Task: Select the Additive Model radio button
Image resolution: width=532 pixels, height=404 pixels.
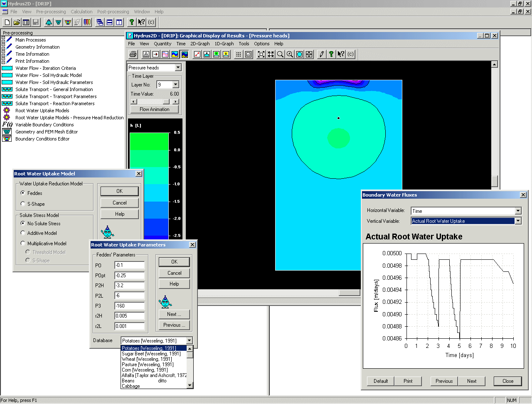Action: (x=23, y=233)
